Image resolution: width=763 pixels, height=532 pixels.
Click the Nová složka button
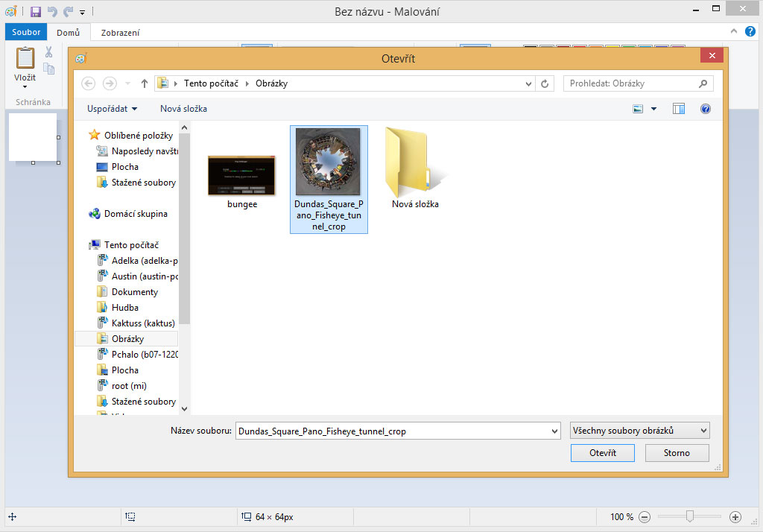183,109
